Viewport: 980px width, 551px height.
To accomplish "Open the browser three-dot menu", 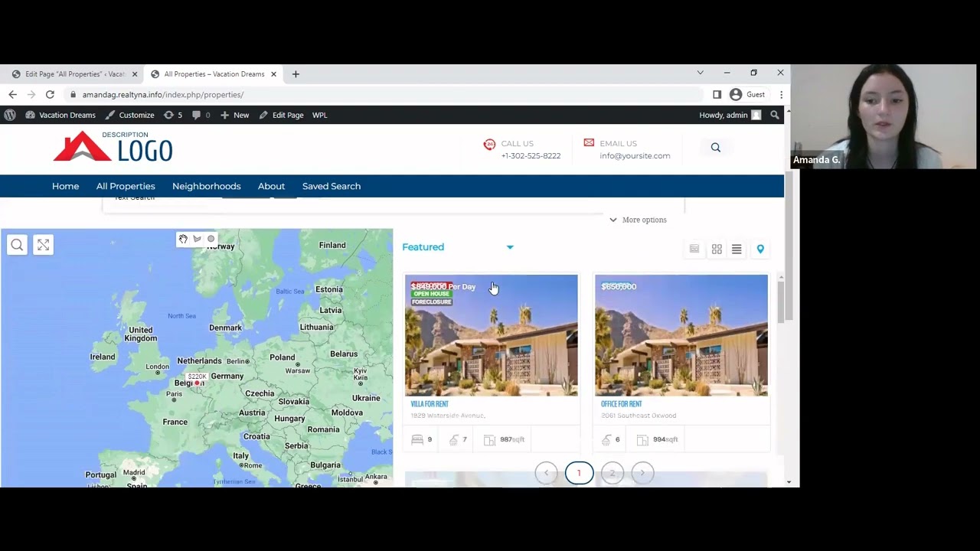I will click(781, 94).
